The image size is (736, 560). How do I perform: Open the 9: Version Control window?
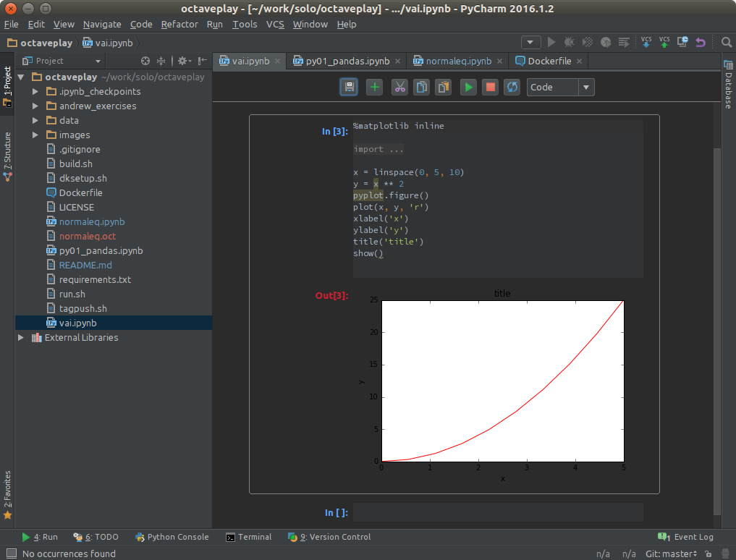(329, 537)
